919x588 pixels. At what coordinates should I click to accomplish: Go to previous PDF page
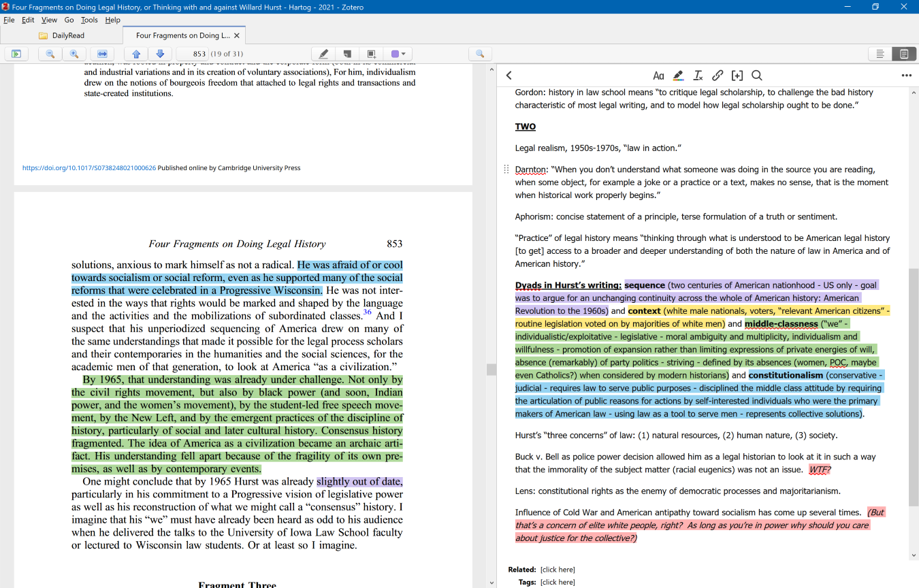(x=136, y=54)
